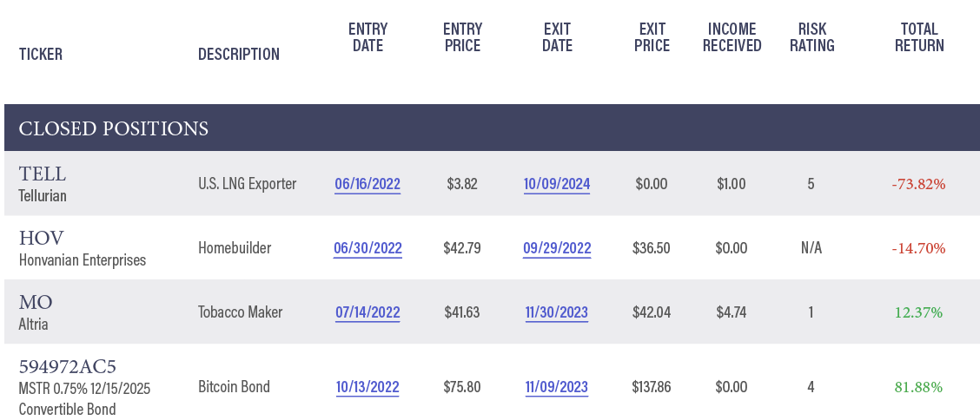
Task: Click the HOV exit date 09/29/2022 link
Action: (557, 248)
